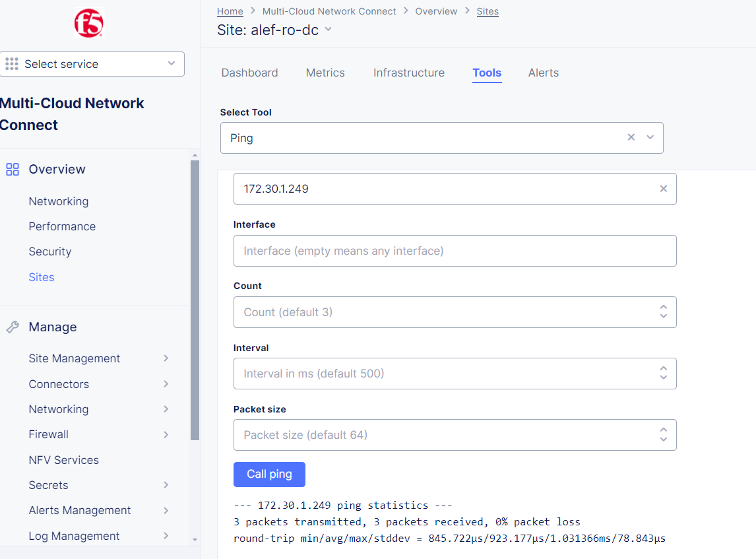Open Networking under Overview
Image resolution: width=756 pixels, height=559 pixels.
pyautogui.click(x=59, y=201)
